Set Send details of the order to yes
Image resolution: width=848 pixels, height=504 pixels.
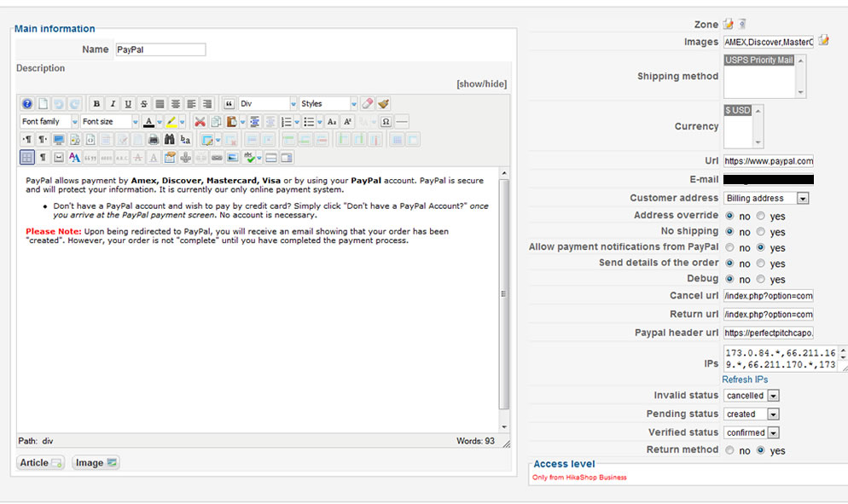(x=760, y=264)
